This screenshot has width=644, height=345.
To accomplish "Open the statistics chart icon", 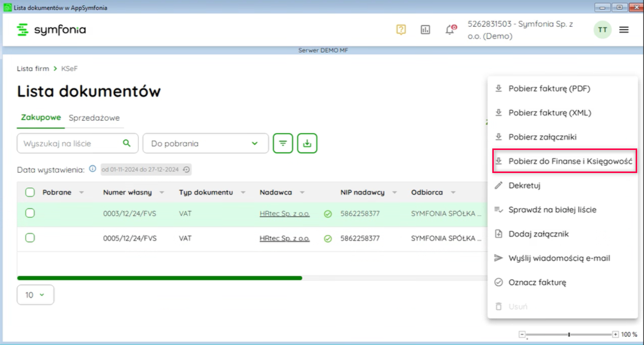I will [x=425, y=30].
